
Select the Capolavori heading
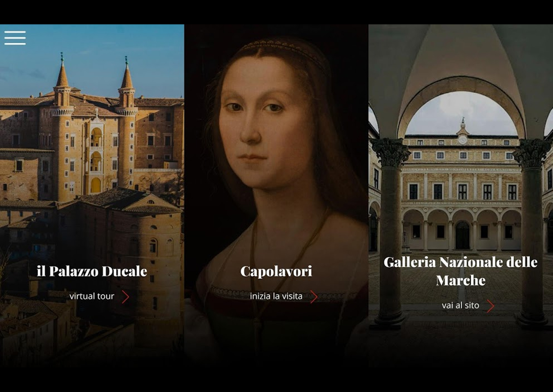(x=276, y=271)
